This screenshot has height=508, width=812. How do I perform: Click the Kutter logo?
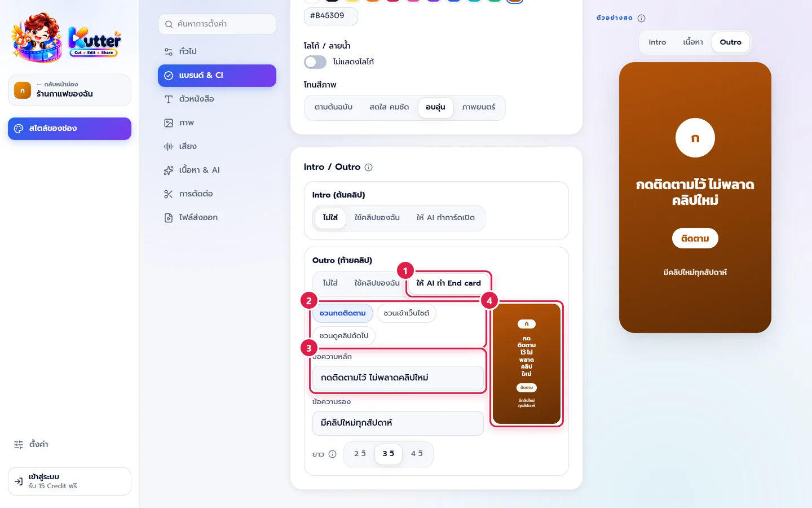(x=67, y=38)
